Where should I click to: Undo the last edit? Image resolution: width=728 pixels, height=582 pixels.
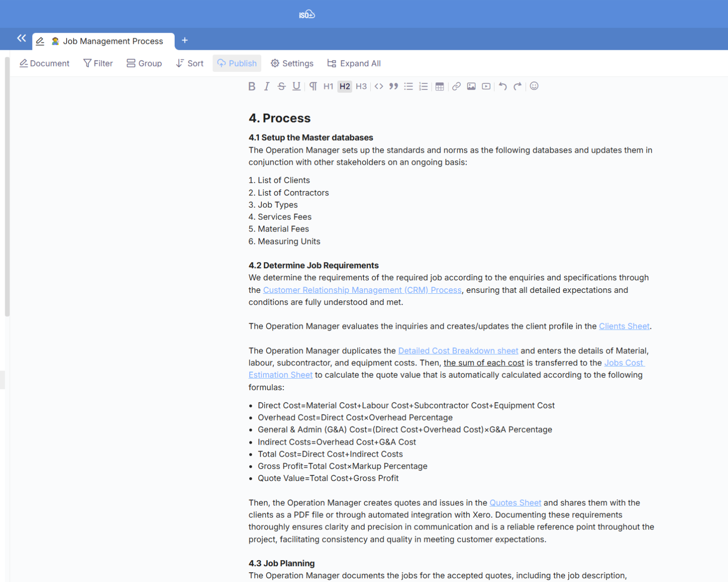[502, 87]
